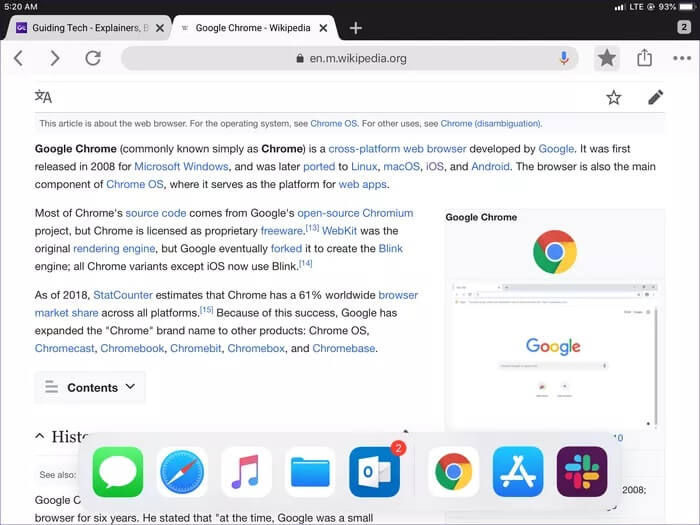This screenshot has width=700, height=525.
Task: Follow the web apps link
Action: [x=362, y=184]
